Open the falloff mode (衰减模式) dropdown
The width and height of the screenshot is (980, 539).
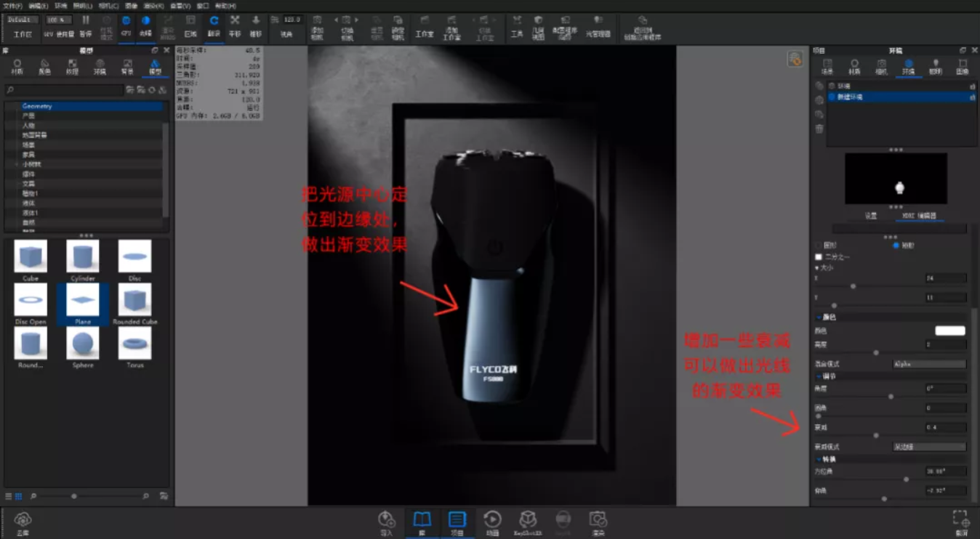(x=929, y=447)
